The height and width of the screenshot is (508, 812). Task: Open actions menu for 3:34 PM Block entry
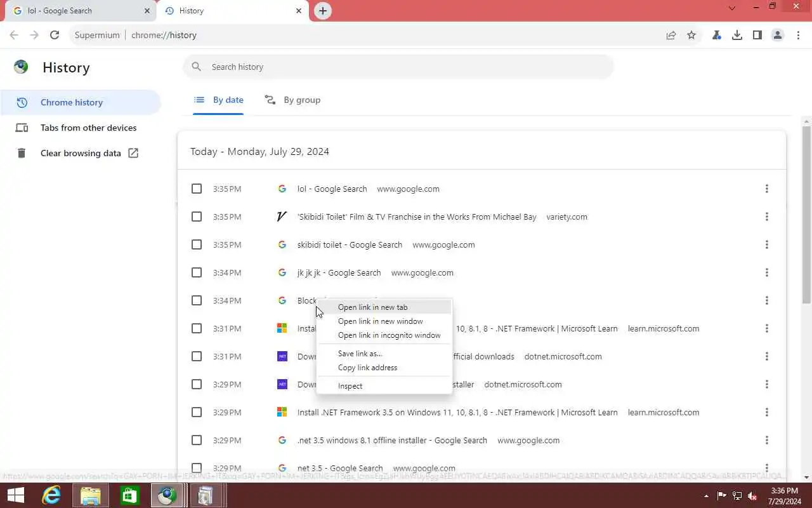coord(766,300)
